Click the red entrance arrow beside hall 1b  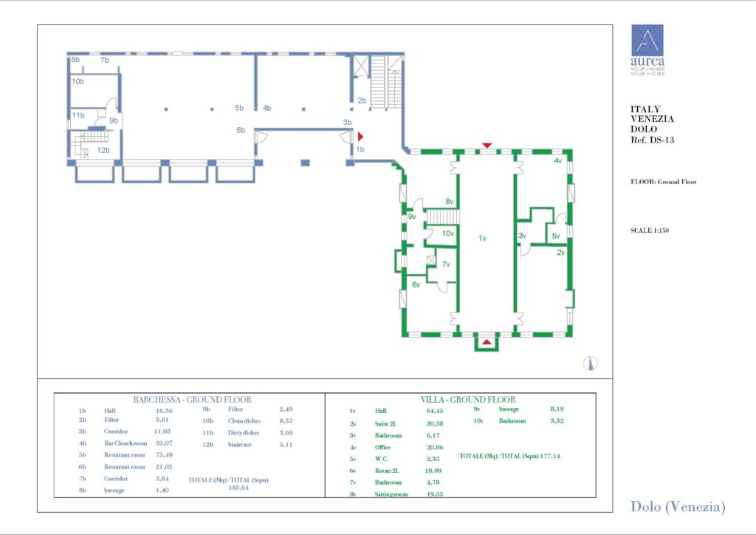(360, 137)
